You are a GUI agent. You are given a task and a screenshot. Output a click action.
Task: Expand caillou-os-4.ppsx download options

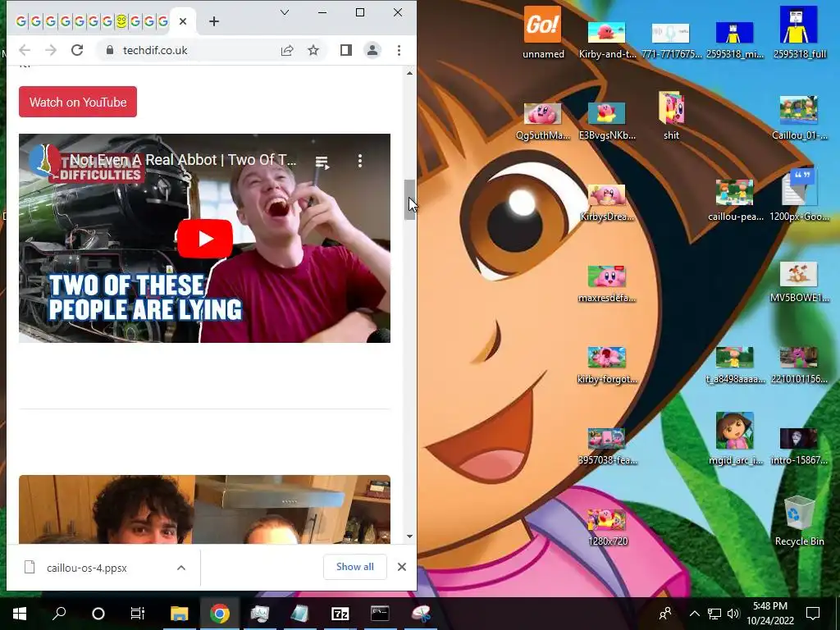tap(181, 568)
